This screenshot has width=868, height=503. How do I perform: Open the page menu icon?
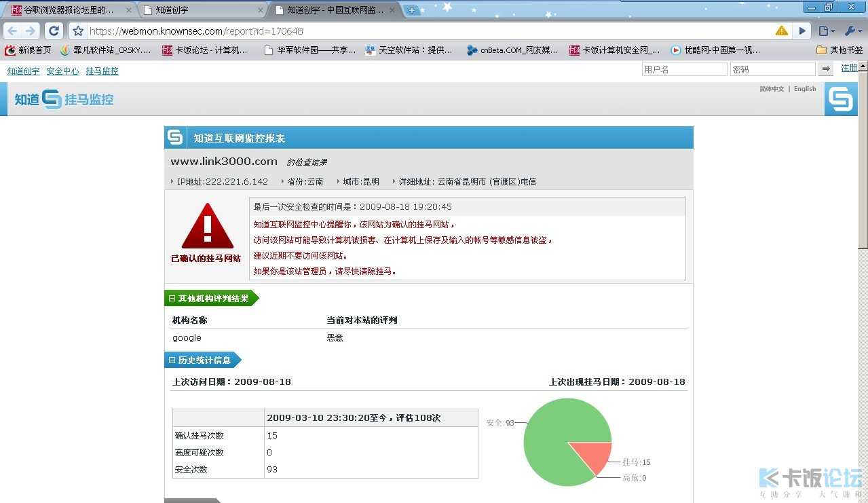(x=827, y=31)
